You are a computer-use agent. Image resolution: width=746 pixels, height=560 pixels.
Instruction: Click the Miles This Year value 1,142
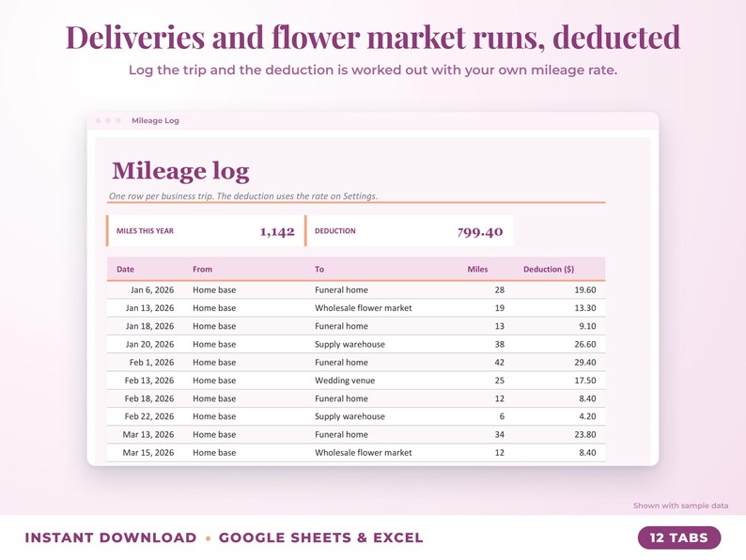pos(277,232)
